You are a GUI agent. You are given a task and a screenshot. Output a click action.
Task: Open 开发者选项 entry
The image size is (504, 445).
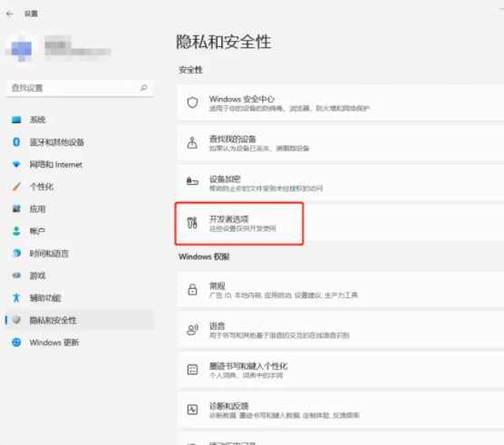point(341,223)
